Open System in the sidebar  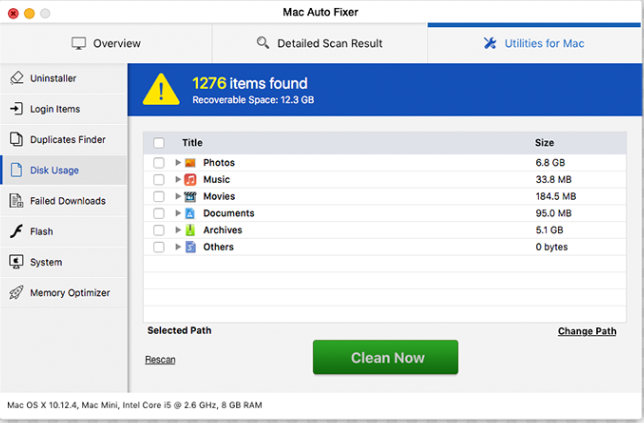click(x=64, y=262)
